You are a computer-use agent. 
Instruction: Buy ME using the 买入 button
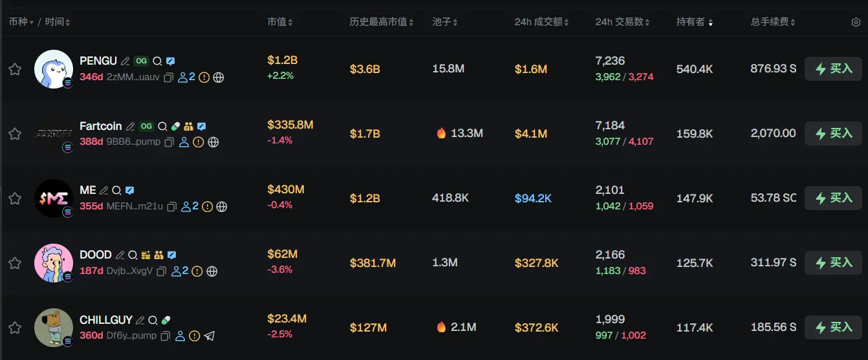point(833,198)
